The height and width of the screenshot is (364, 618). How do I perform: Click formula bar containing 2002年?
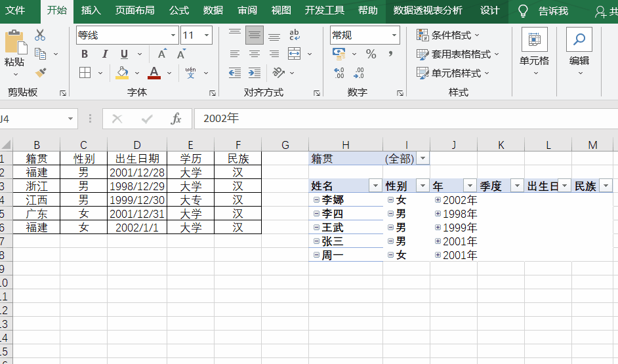[406, 119]
